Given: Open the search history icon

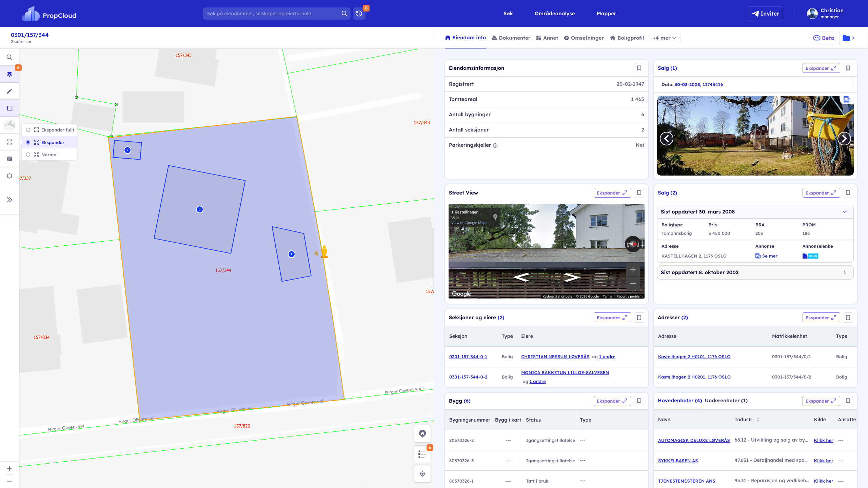Looking at the screenshot, I should point(359,14).
